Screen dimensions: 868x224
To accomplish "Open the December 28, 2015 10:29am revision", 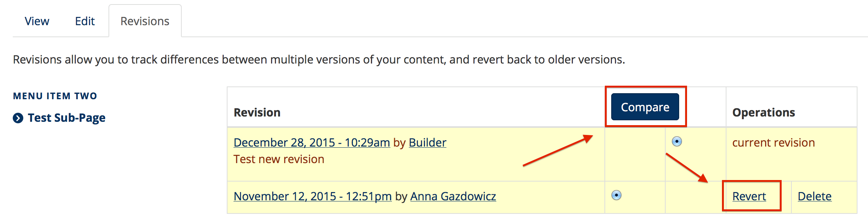I will click(x=312, y=142).
